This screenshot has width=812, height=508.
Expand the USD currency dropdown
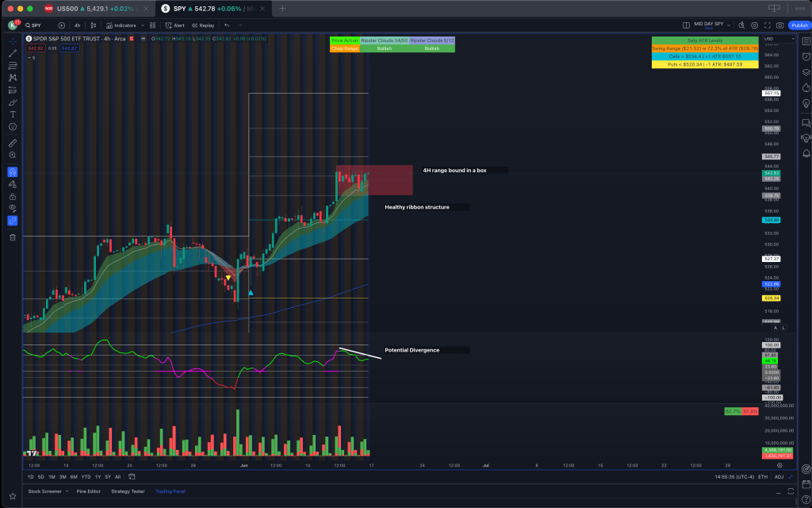tap(768, 39)
